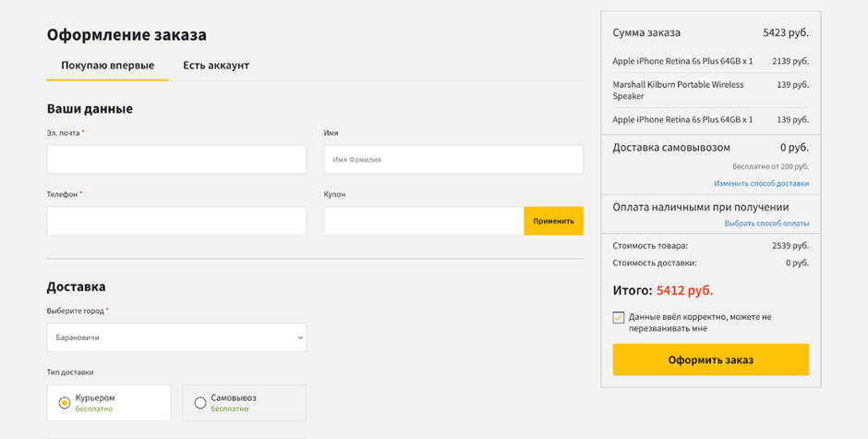Expand the Барановичи city dropdown
Viewport: 868px width, 439px height.
tap(175, 337)
